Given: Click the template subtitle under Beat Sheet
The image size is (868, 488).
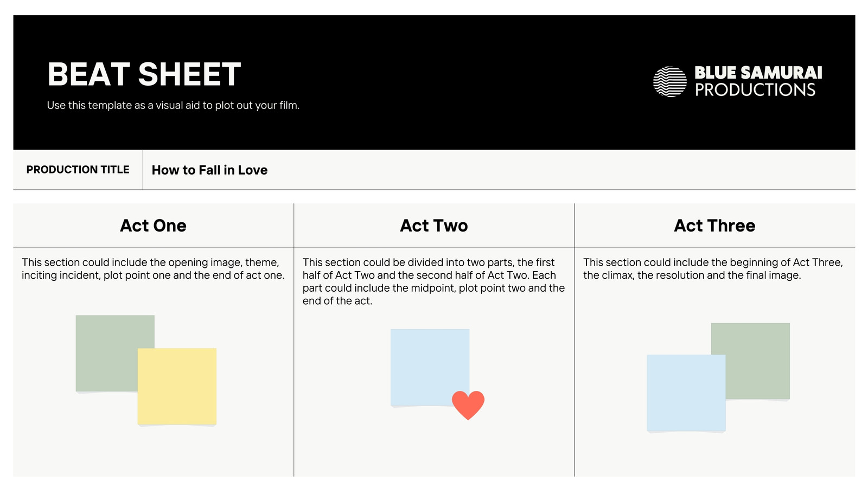Looking at the screenshot, I should (173, 105).
